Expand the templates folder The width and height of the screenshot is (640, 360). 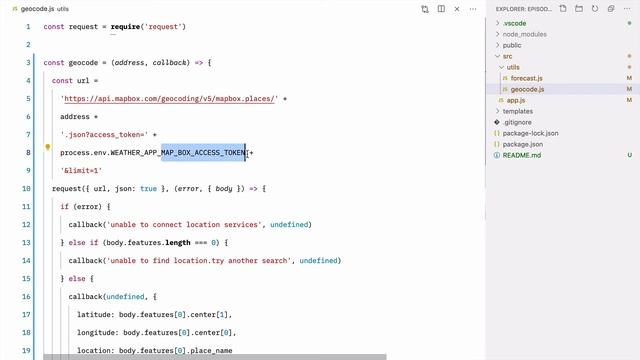(x=498, y=111)
